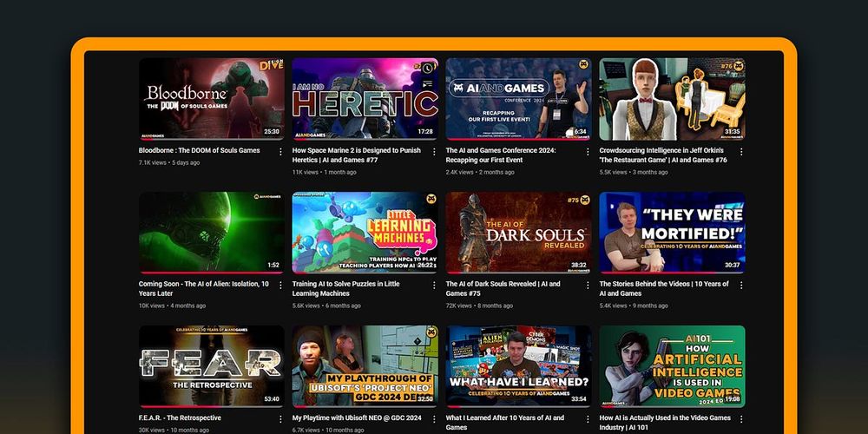
Task: Click title "The AI and Games Conference 2024"
Action: pos(501,155)
